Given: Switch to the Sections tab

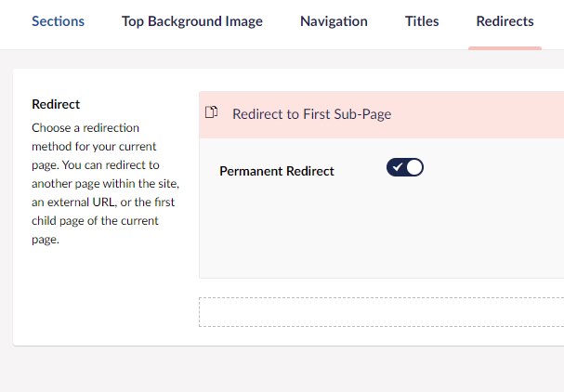Looking at the screenshot, I should tap(58, 21).
